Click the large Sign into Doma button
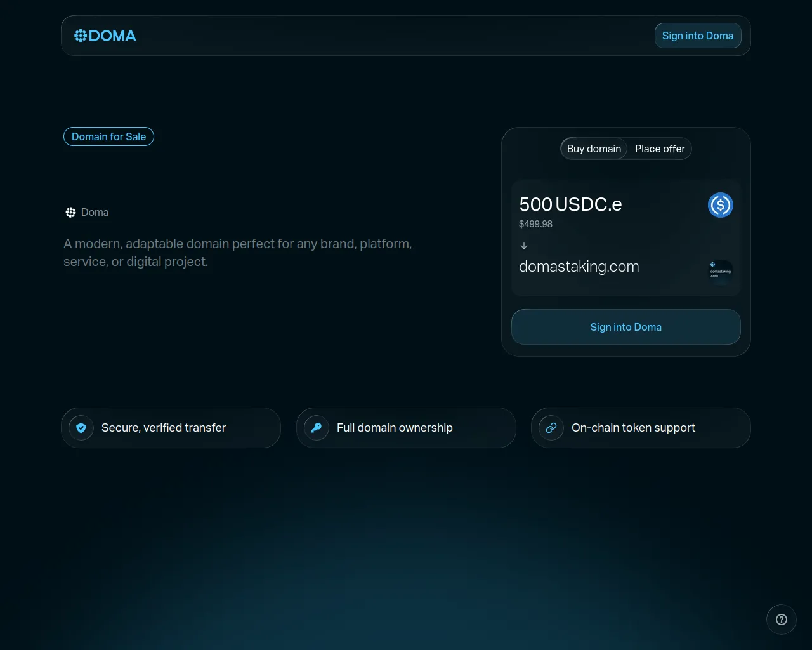 [626, 327]
